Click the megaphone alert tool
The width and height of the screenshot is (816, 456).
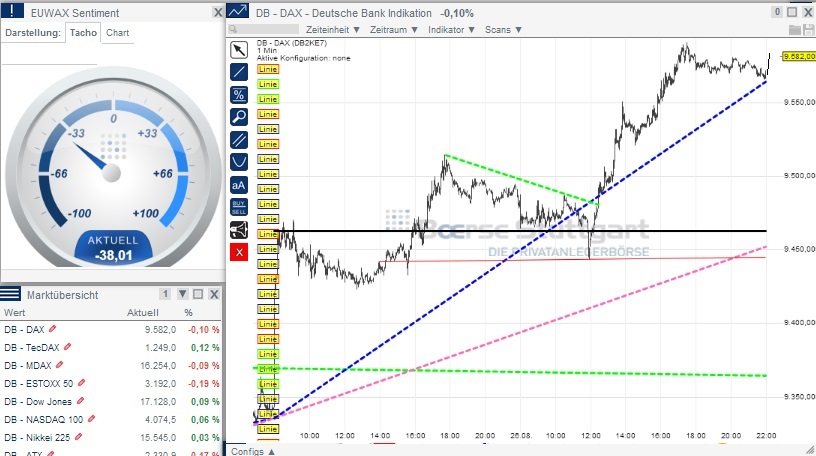[x=239, y=230]
